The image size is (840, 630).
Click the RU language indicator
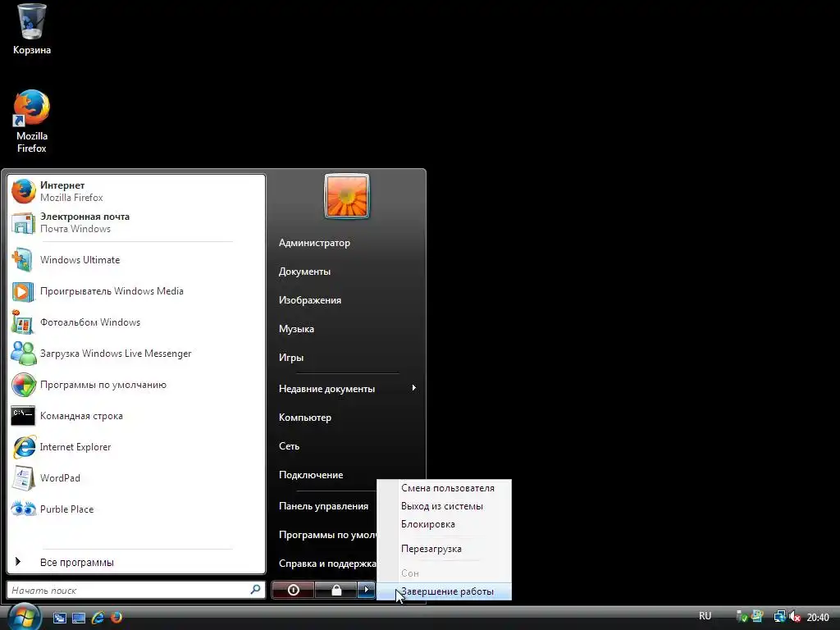[705, 616]
